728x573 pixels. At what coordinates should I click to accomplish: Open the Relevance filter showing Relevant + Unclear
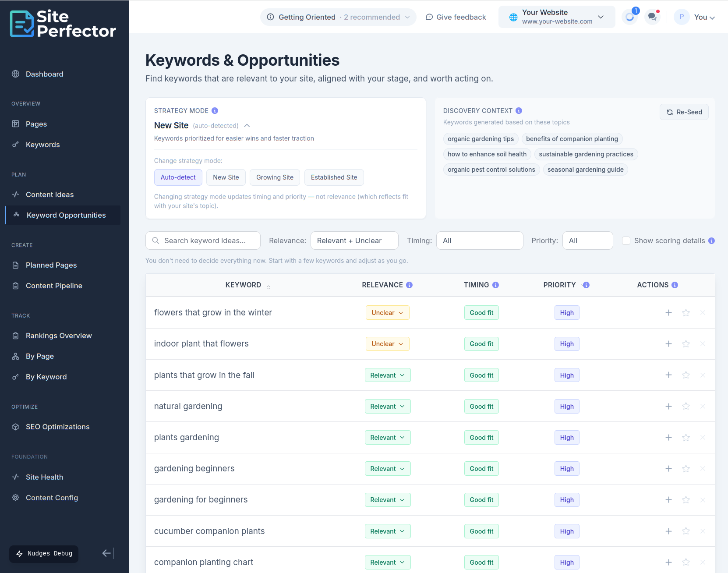tap(354, 241)
